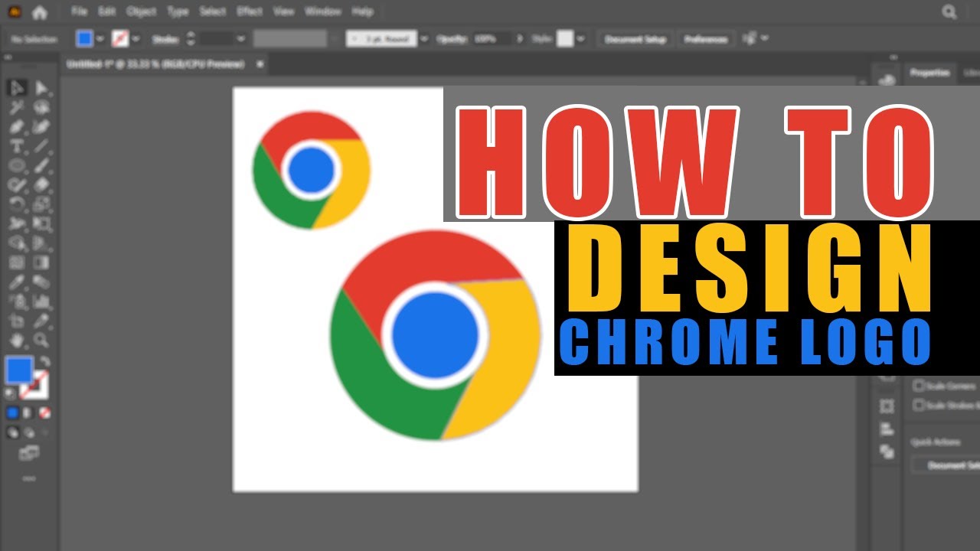Click the Home icon in top bar
Screen dimensions: 980x551
coord(39,11)
